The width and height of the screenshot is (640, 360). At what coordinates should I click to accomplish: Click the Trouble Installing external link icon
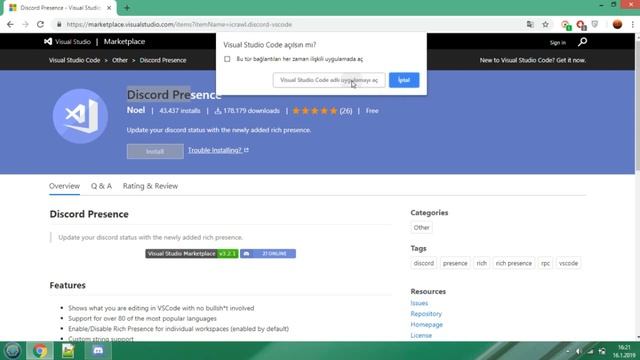tap(246, 150)
